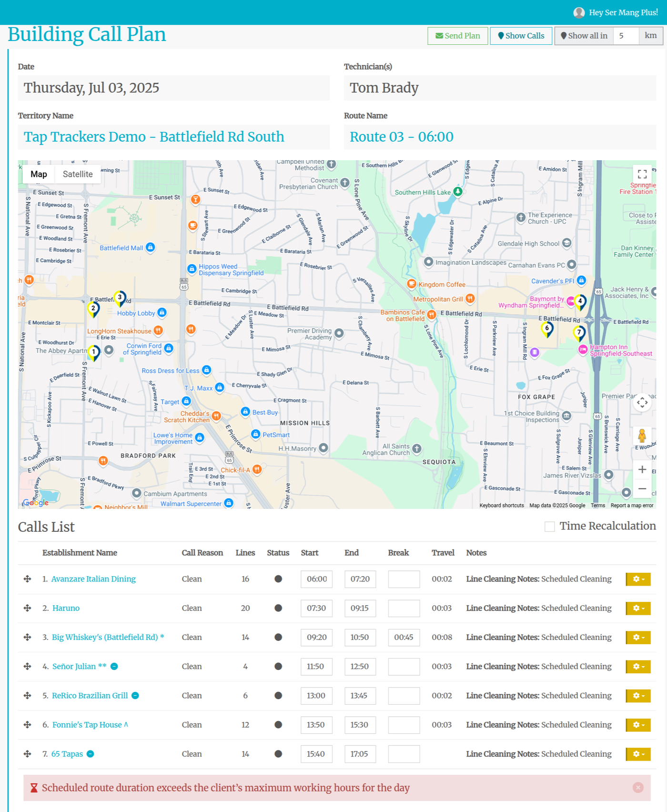667x812 pixels.
Task: Open the Tap Trackers Demo territory link
Action: point(154,137)
